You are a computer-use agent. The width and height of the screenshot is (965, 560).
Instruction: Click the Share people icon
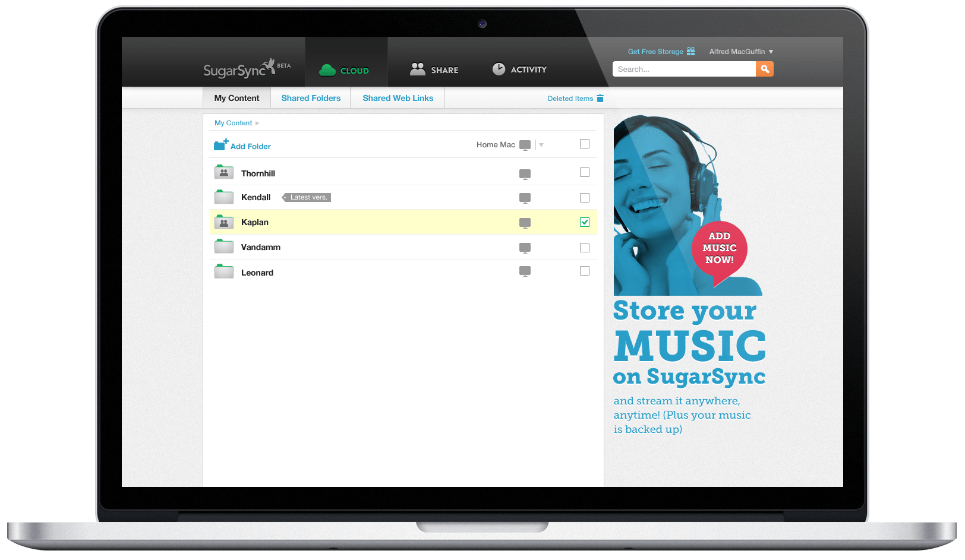[418, 69]
